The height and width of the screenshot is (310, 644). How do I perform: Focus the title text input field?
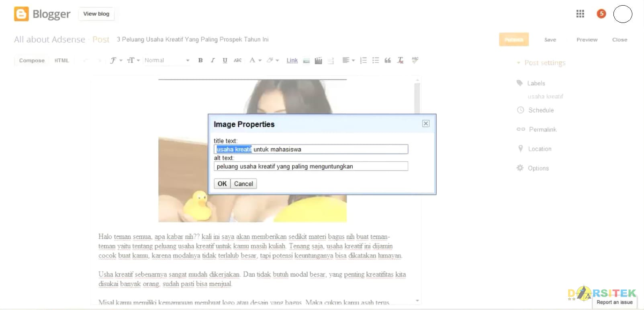coord(311,149)
